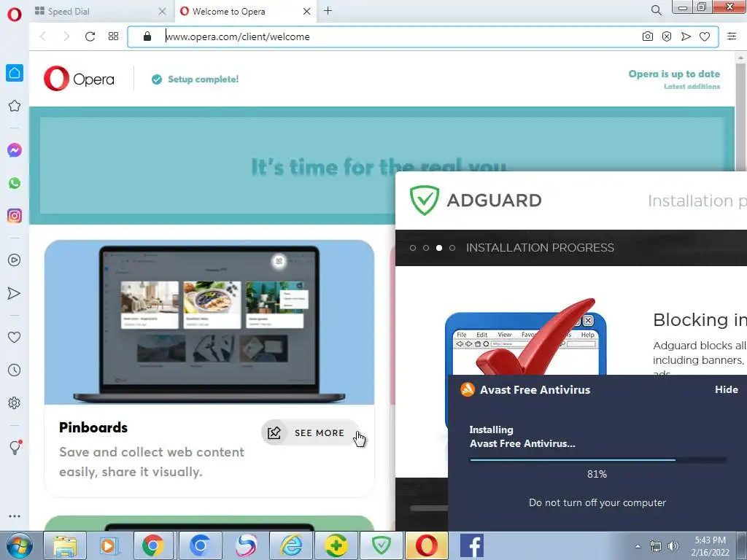Open the Windows Start button
Viewport: 747px width, 560px height.
[20, 545]
